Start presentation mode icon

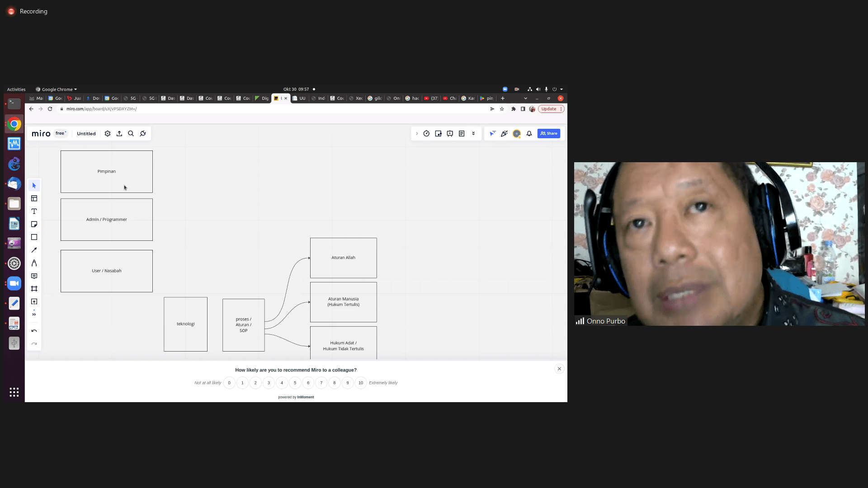click(x=450, y=134)
